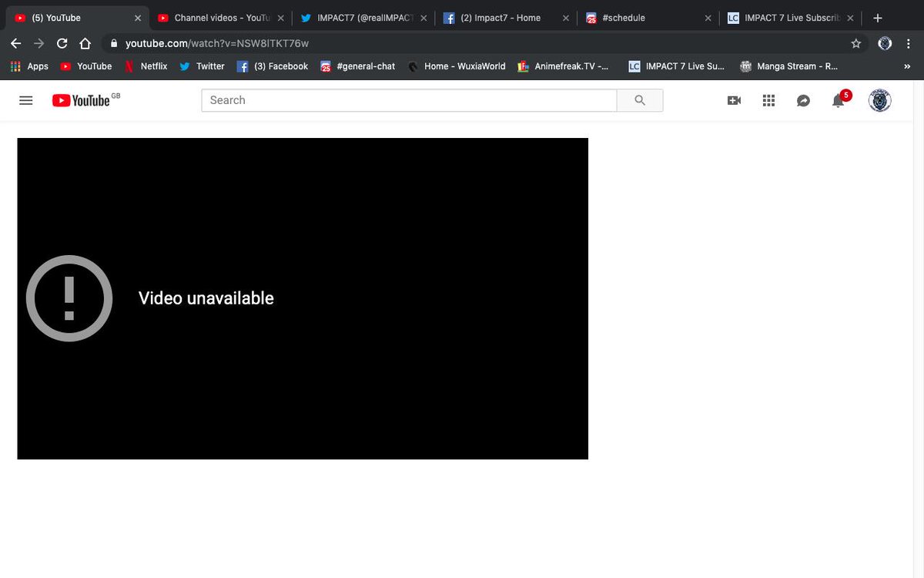Switch to the Channel videos - YouTube tab
Viewport: 924px width, 578px height.
[220, 18]
